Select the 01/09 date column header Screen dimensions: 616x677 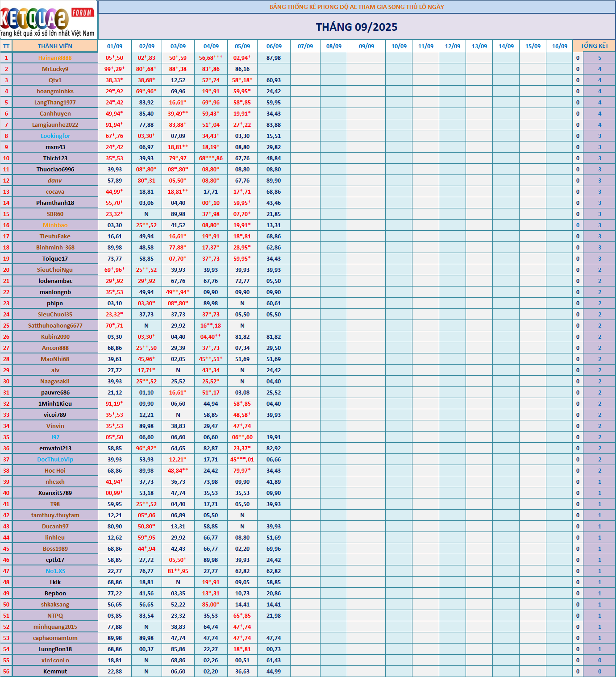click(x=115, y=46)
